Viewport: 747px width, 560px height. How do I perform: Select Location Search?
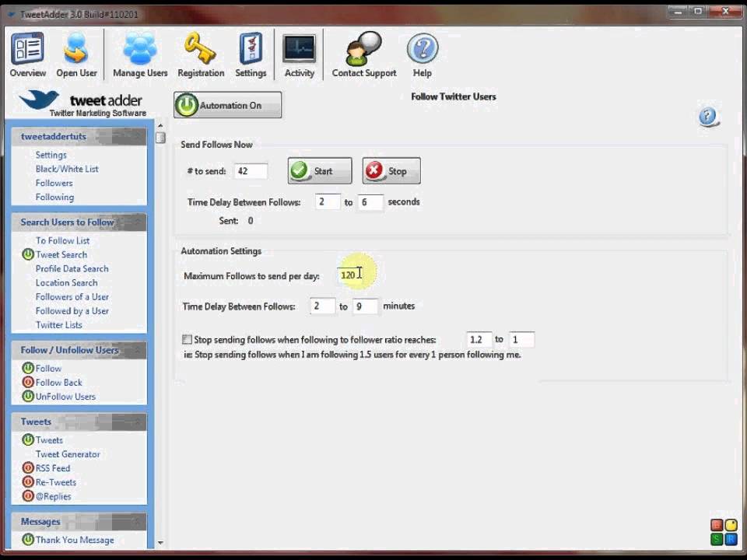pyautogui.click(x=66, y=282)
